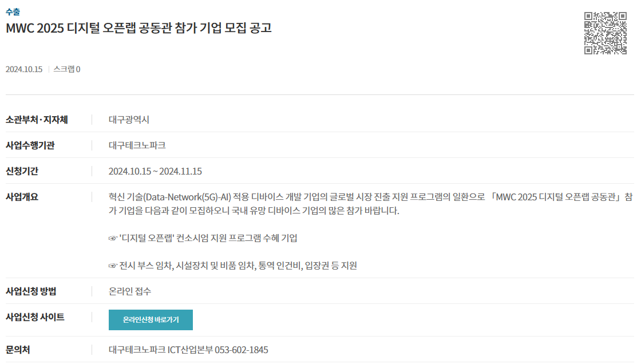The image size is (637, 364).
Task: Click the second pointing-hand bullet icon
Action: click(113, 266)
